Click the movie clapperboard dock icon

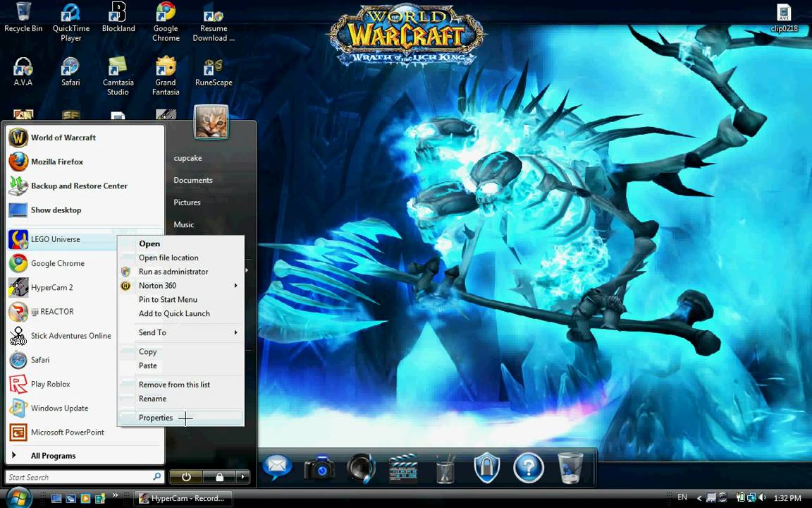(x=403, y=468)
